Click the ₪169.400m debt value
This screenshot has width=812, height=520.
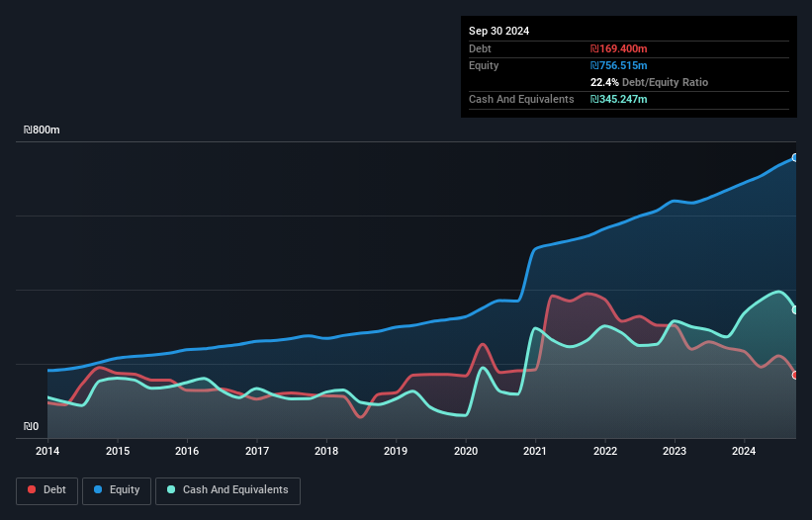tap(619, 48)
